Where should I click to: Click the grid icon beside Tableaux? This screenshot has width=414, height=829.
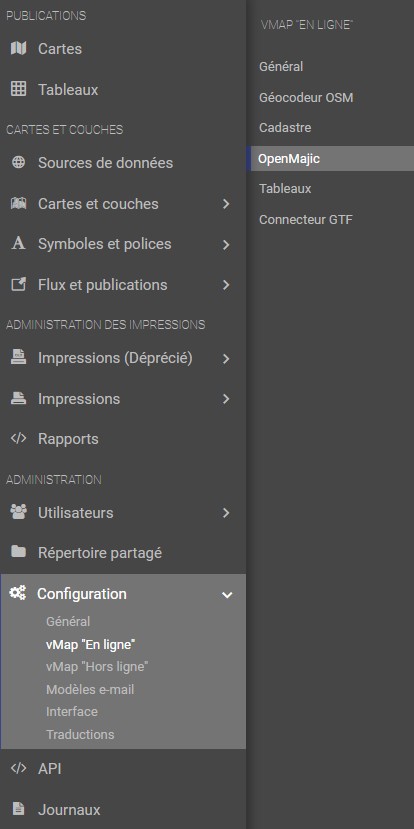pyautogui.click(x=19, y=89)
